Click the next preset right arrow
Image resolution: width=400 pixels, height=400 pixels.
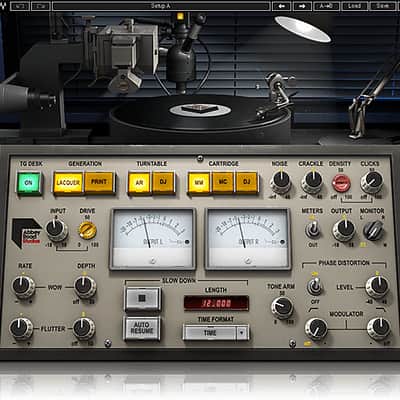(303, 6)
